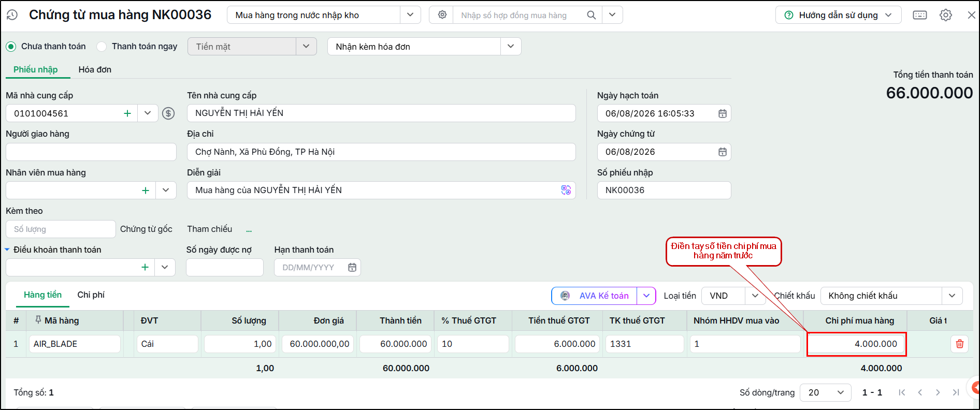Delete the AIR_BLADE row with the trash icon
Screen dimensions: 980x410
[959, 344]
